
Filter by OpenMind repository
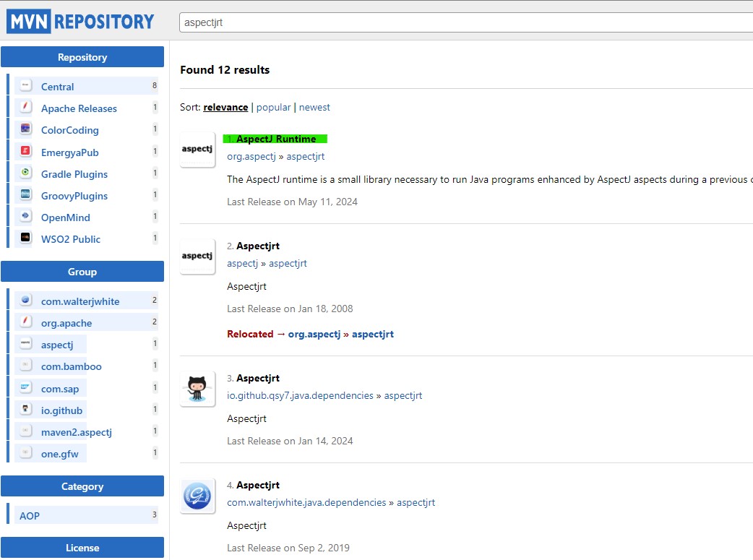pyautogui.click(x=65, y=217)
